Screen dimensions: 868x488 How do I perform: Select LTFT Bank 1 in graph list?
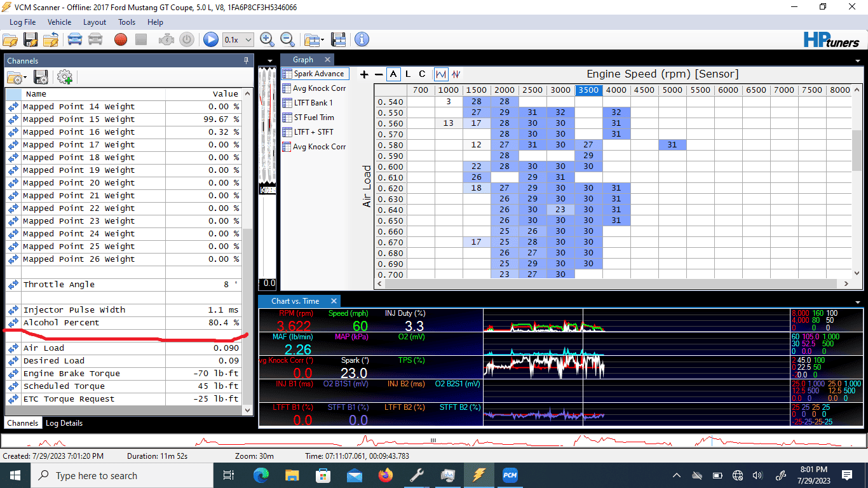point(308,102)
